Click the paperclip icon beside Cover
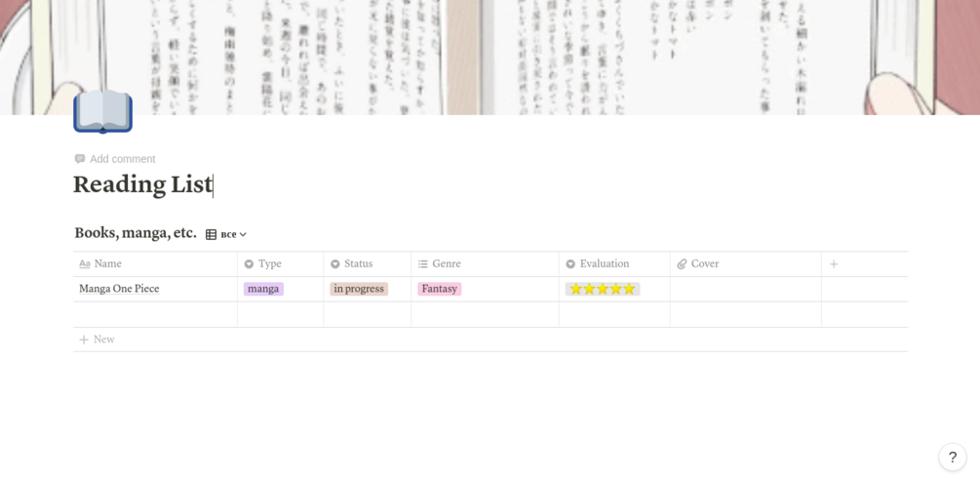This screenshot has height=482, width=980. point(682,263)
